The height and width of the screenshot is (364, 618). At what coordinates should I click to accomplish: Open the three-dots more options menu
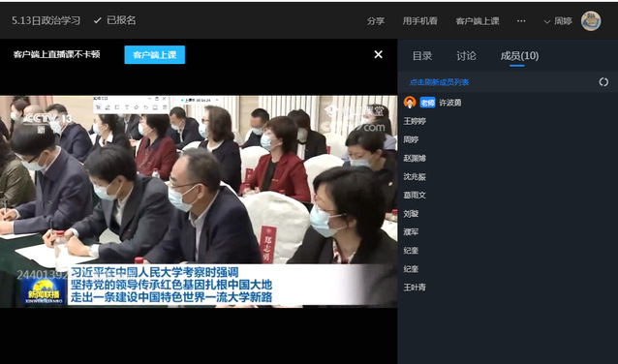click(521, 21)
